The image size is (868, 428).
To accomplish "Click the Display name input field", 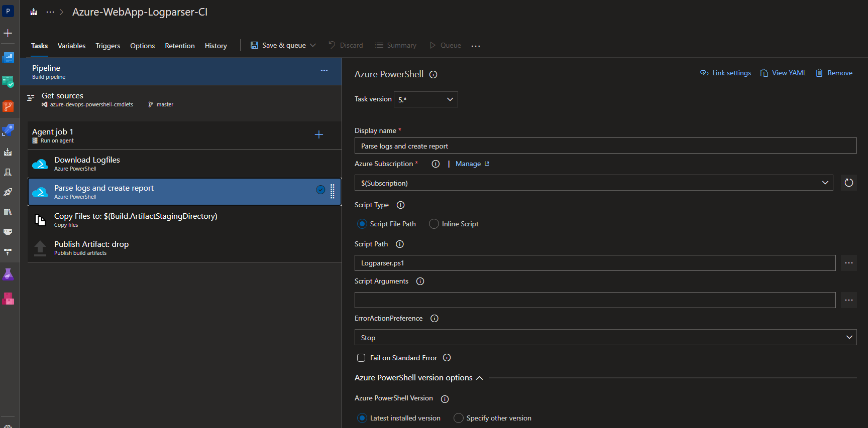I will [x=605, y=146].
